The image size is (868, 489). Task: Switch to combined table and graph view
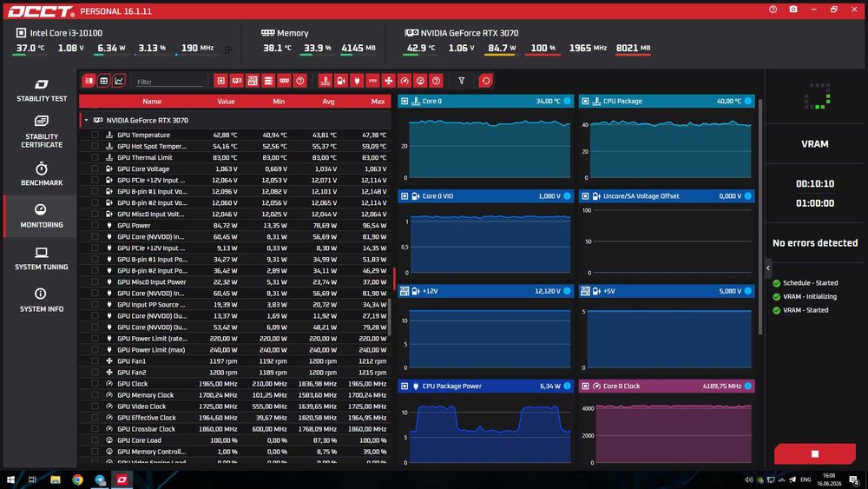coord(89,81)
